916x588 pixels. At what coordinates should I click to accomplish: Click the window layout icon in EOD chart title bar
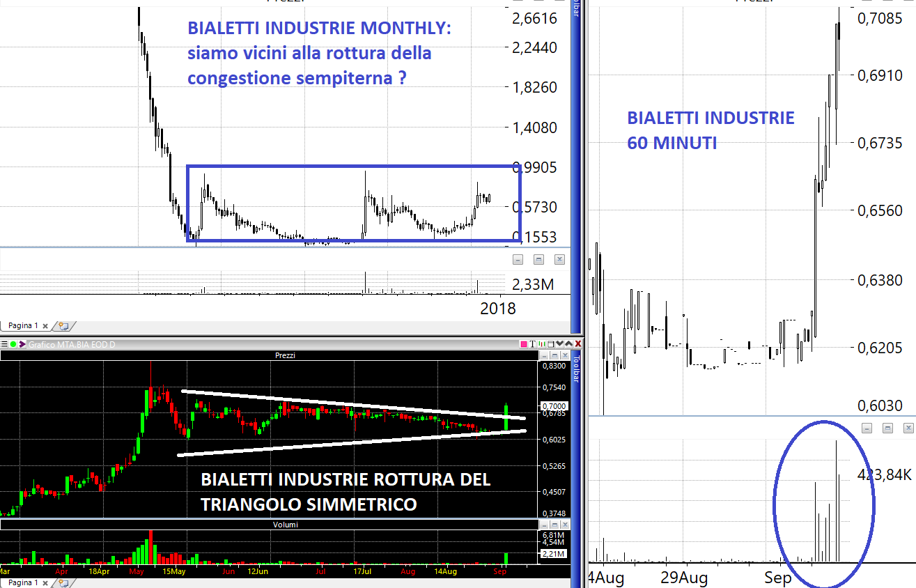(550, 344)
